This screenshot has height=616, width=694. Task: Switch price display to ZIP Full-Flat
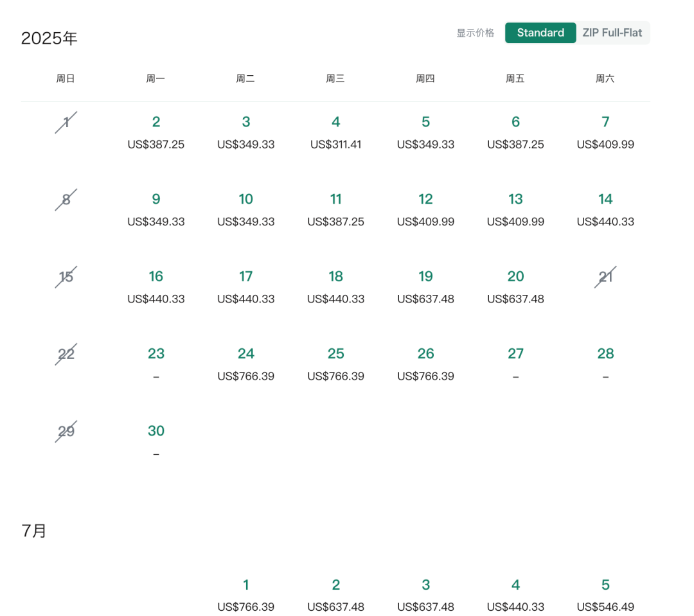click(x=612, y=33)
